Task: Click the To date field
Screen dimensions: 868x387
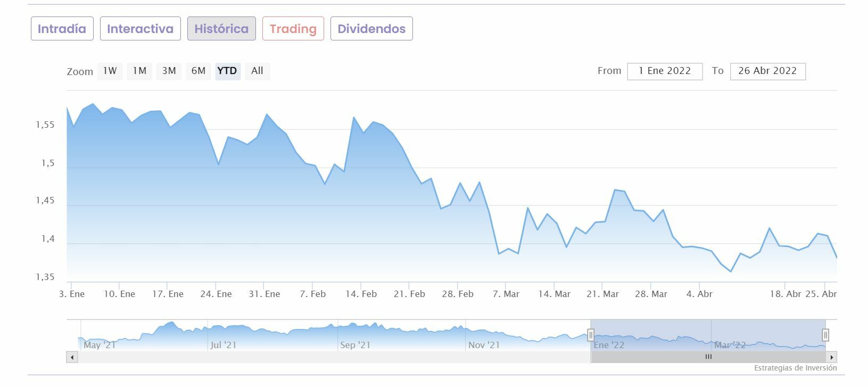Action: click(x=767, y=71)
